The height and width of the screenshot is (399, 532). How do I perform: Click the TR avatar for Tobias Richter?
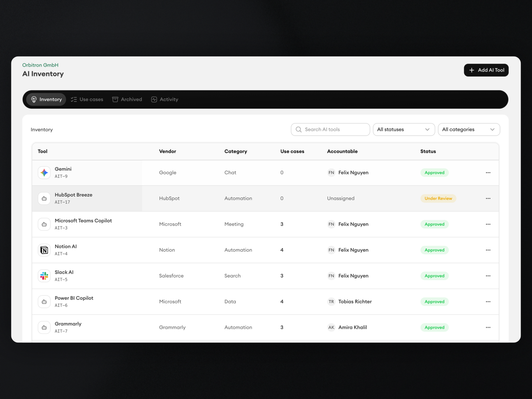coord(331,302)
